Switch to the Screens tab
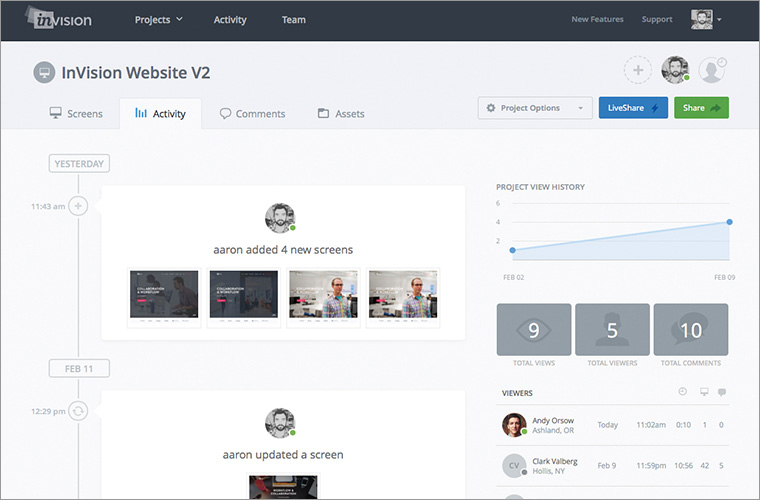This screenshot has height=500, width=760. (76, 114)
